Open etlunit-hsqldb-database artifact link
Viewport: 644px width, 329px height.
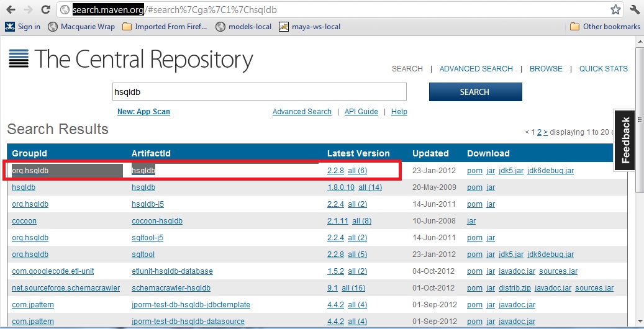tap(172, 271)
